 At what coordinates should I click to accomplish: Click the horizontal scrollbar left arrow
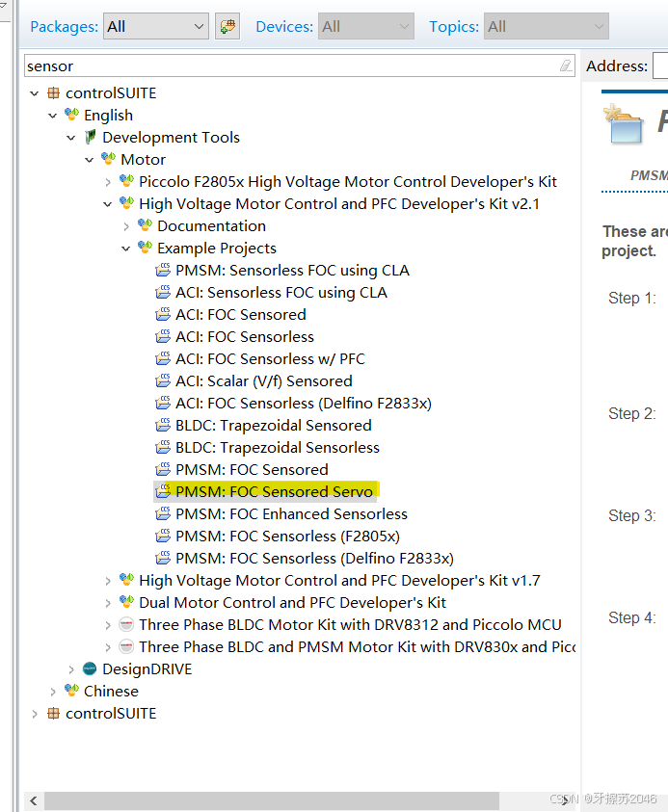(34, 800)
